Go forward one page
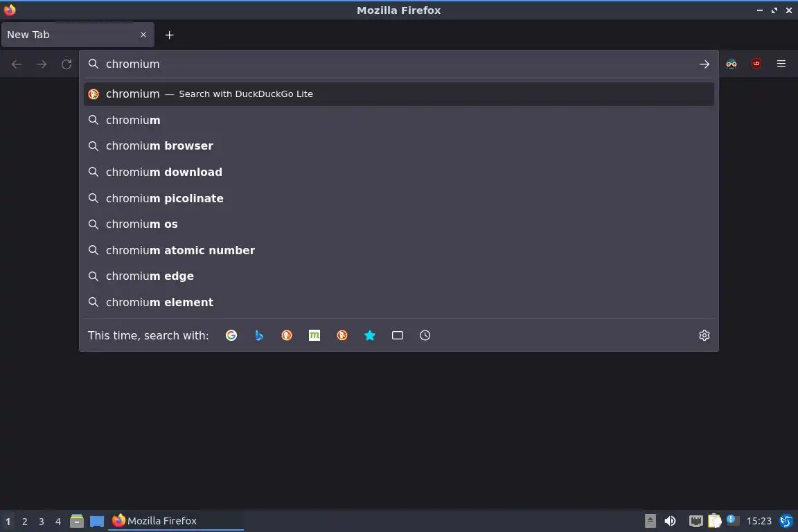798x532 pixels. coord(42,64)
